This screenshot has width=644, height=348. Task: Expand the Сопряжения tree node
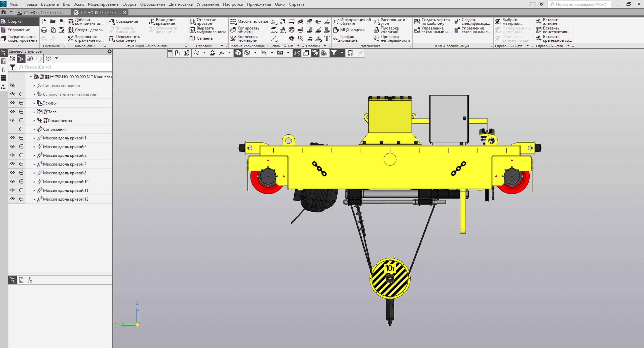point(34,129)
